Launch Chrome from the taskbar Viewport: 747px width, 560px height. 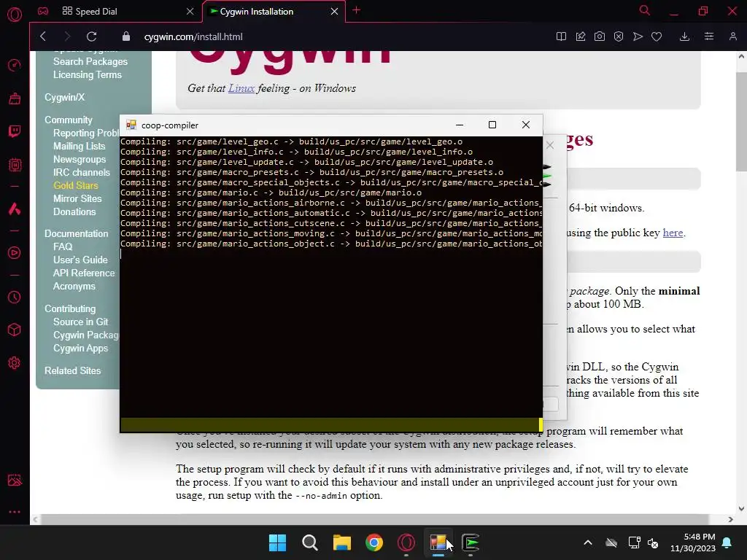[x=374, y=542]
